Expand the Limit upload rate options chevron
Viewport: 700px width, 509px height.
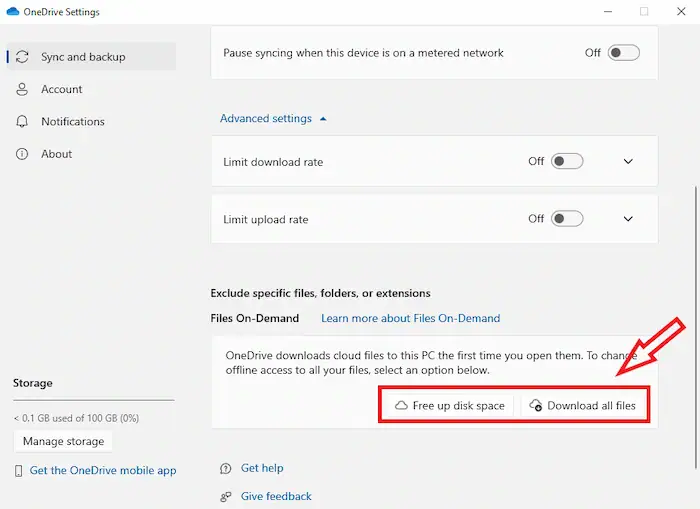628,219
